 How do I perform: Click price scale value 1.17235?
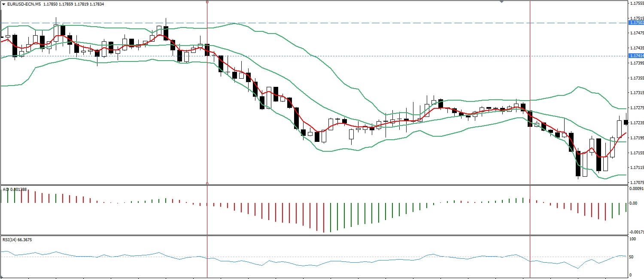tap(637, 123)
